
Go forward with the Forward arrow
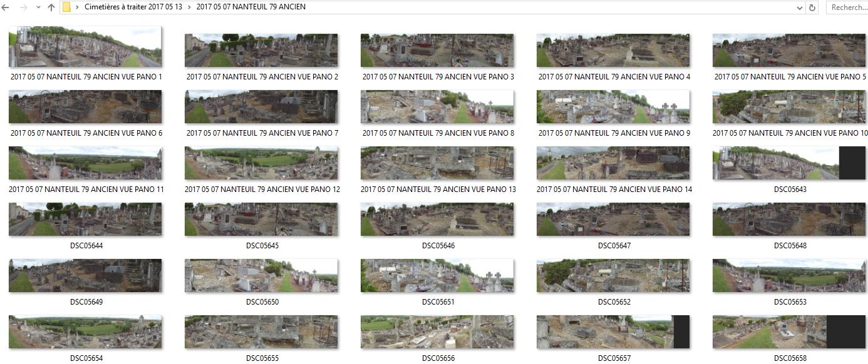click(24, 8)
